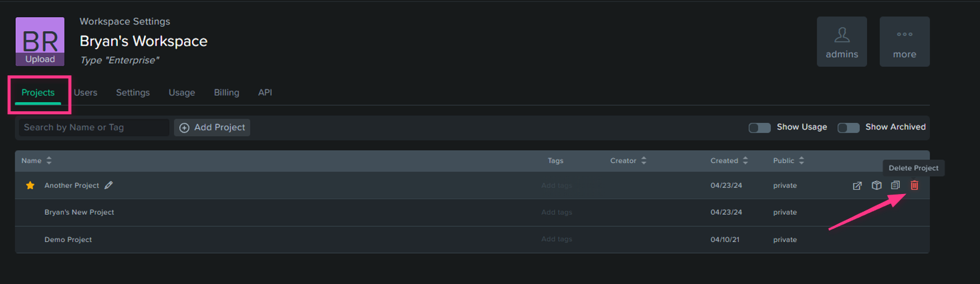Click the cube icon in Another Project row

pyautogui.click(x=876, y=185)
